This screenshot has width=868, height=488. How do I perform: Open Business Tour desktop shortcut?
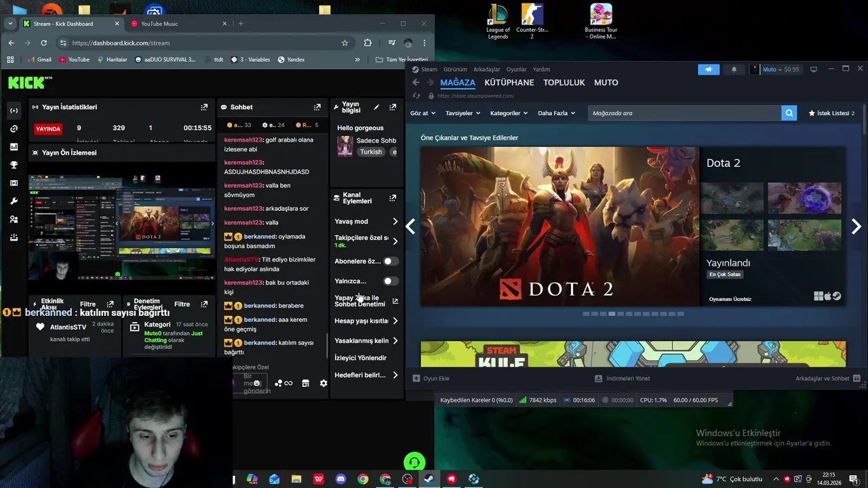pyautogui.click(x=601, y=22)
